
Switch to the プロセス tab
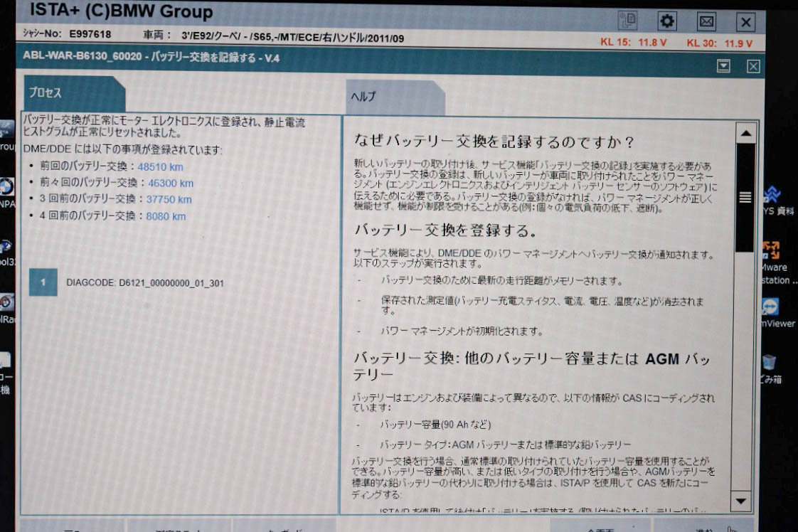(x=74, y=93)
